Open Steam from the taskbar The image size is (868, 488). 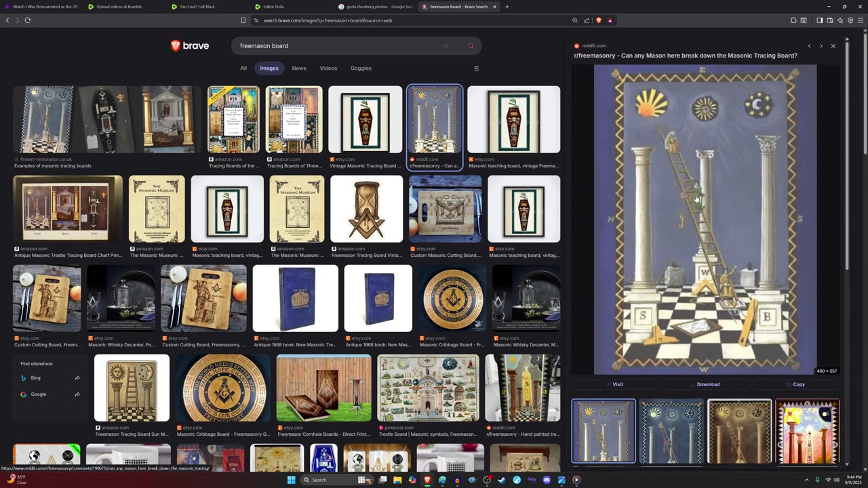click(502, 480)
